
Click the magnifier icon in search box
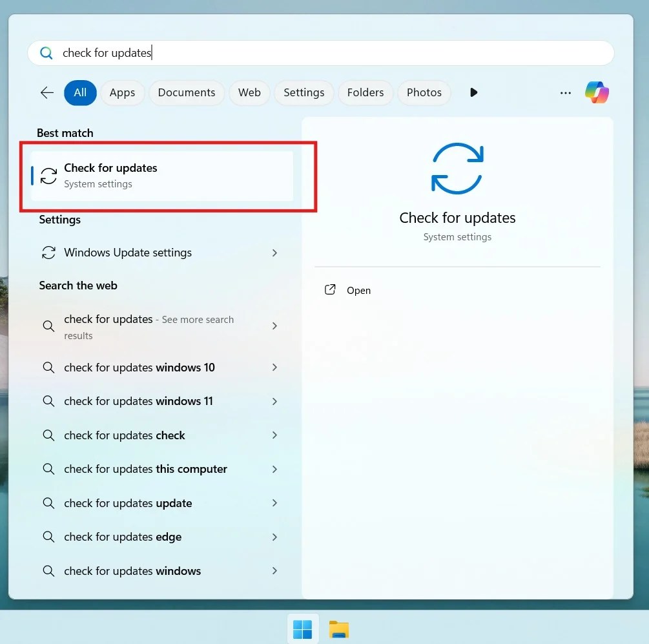tap(46, 53)
